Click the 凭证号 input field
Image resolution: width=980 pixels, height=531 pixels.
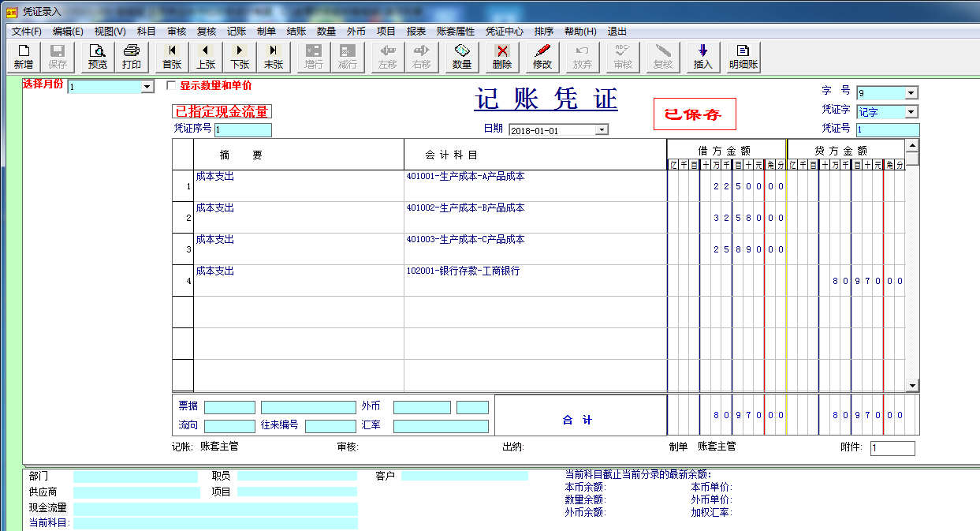tap(888, 130)
